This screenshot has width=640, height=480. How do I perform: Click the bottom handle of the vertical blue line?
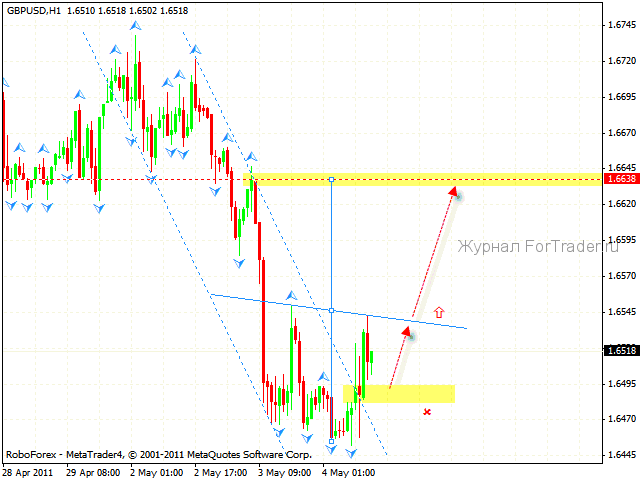(x=331, y=442)
